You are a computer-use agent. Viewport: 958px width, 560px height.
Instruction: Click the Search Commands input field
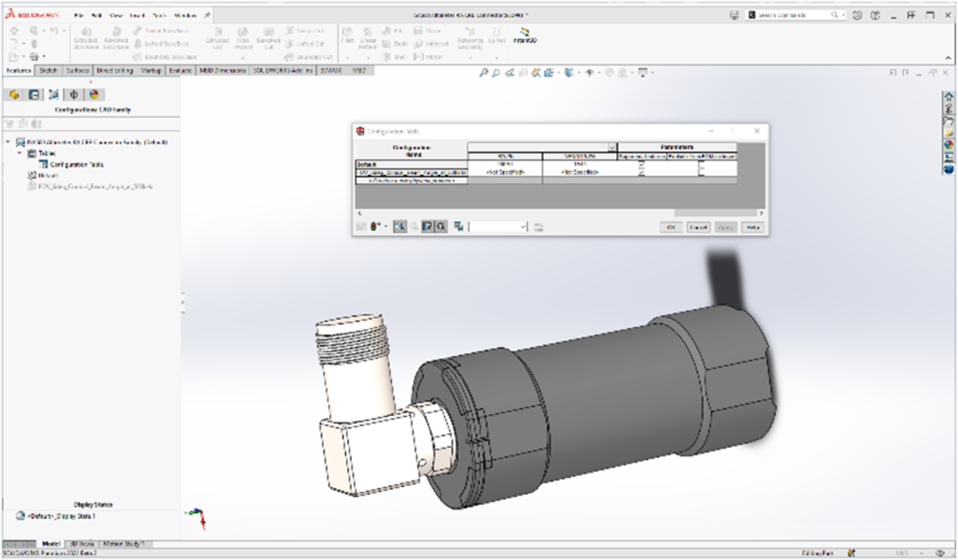791,15
